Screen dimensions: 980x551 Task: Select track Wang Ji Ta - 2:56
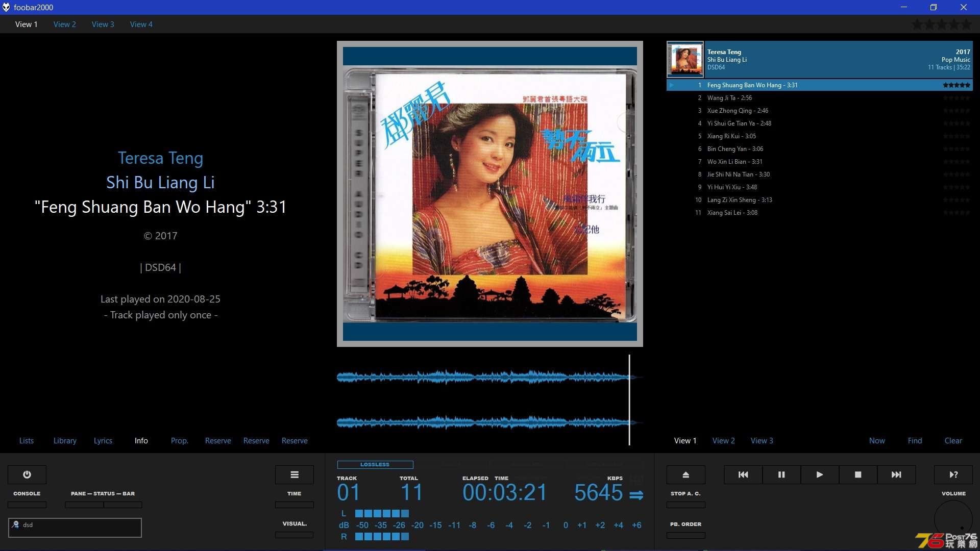(x=820, y=98)
